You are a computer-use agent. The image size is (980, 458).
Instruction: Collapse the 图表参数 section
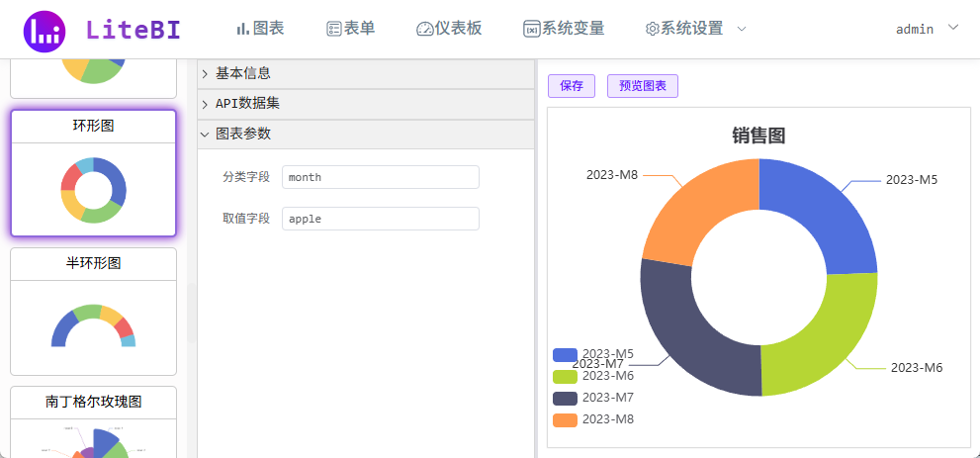(243, 134)
